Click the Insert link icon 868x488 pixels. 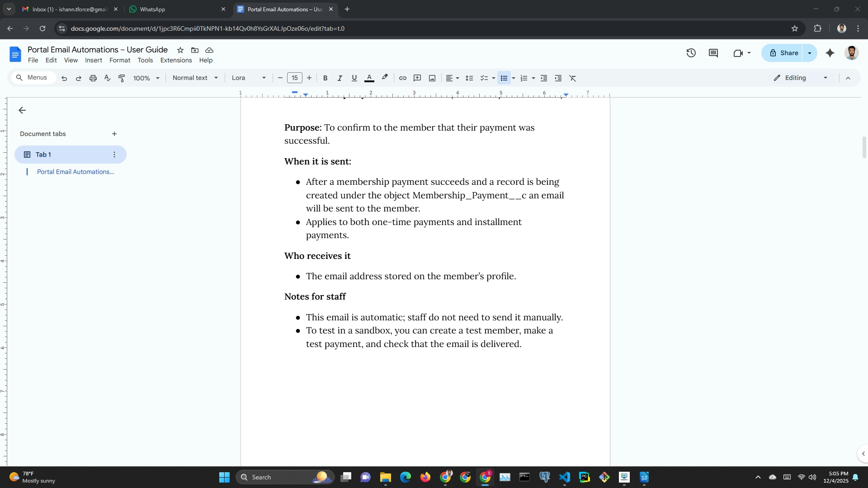click(402, 78)
